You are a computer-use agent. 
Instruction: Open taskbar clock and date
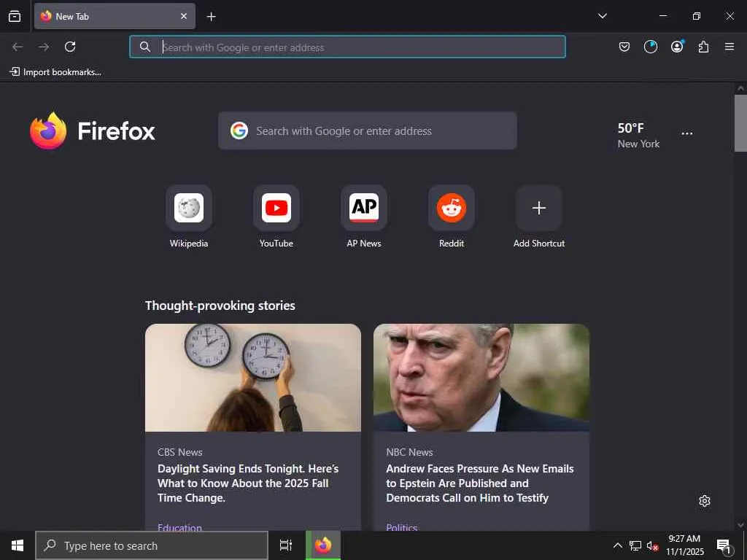pyautogui.click(x=684, y=545)
